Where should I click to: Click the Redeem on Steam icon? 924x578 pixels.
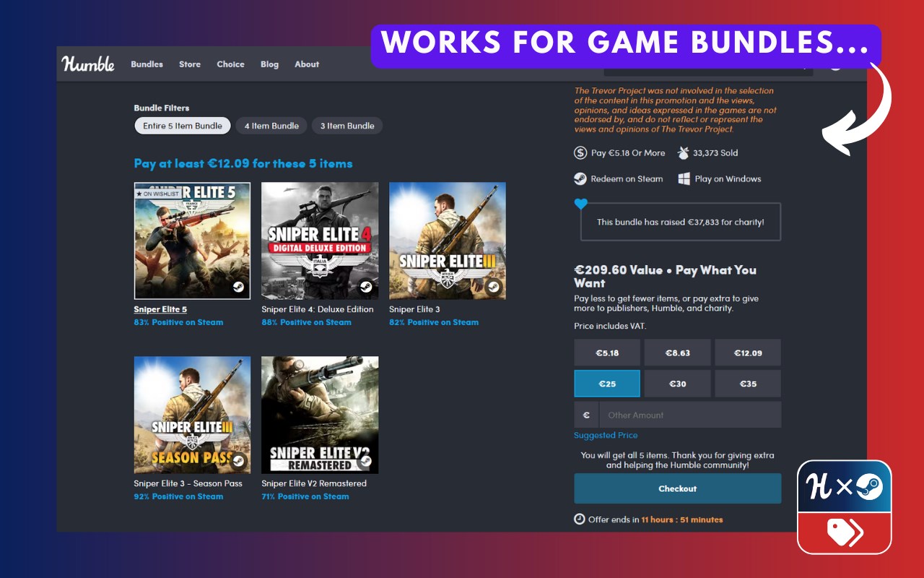pos(580,178)
